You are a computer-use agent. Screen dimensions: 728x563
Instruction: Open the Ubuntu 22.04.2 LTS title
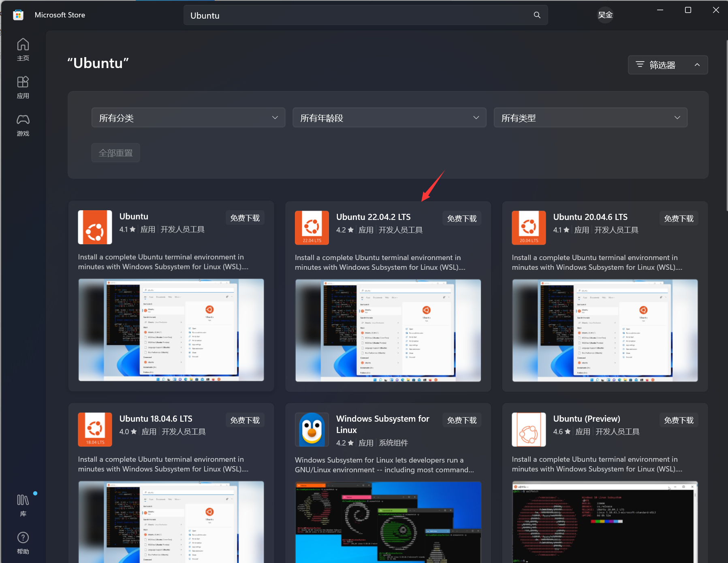click(373, 217)
